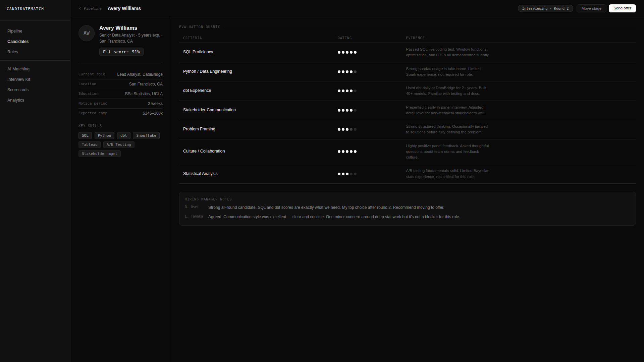
Task: Select the A/B Testing skill tag
Action: [119, 145]
